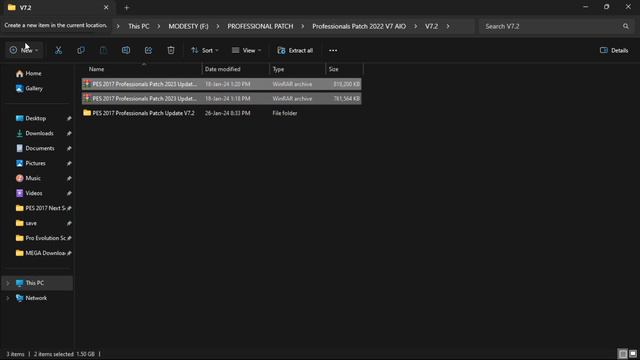The width and height of the screenshot is (640, 360).
Task: Click pin icon next to Downloads
Action: coord(69,133)
